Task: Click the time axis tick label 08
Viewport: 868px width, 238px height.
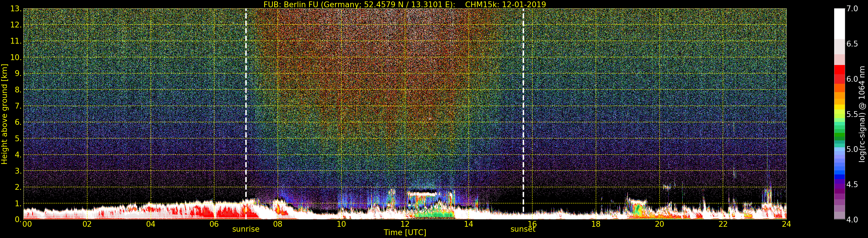Action: 278,224
